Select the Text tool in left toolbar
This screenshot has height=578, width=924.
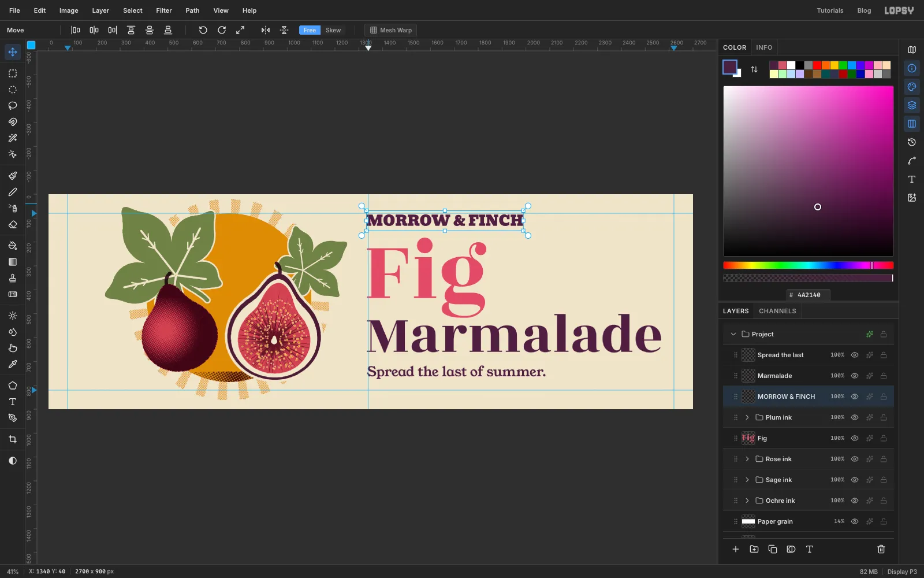[13, 402]
